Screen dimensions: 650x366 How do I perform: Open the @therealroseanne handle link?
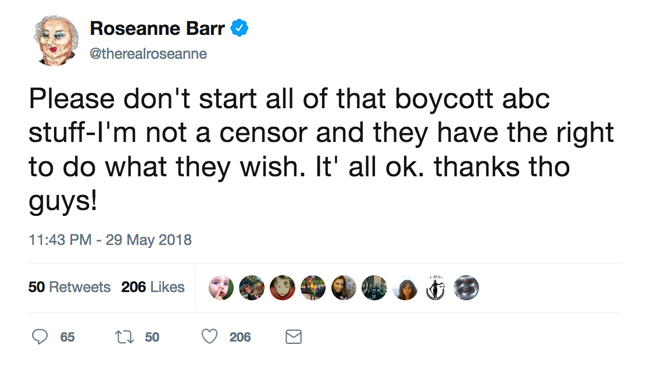148,54
